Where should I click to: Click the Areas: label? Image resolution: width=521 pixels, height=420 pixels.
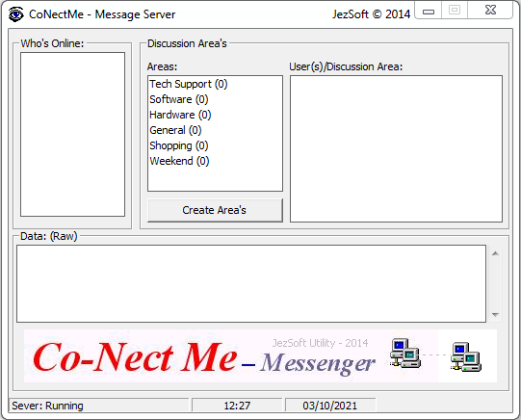(162, 66)
